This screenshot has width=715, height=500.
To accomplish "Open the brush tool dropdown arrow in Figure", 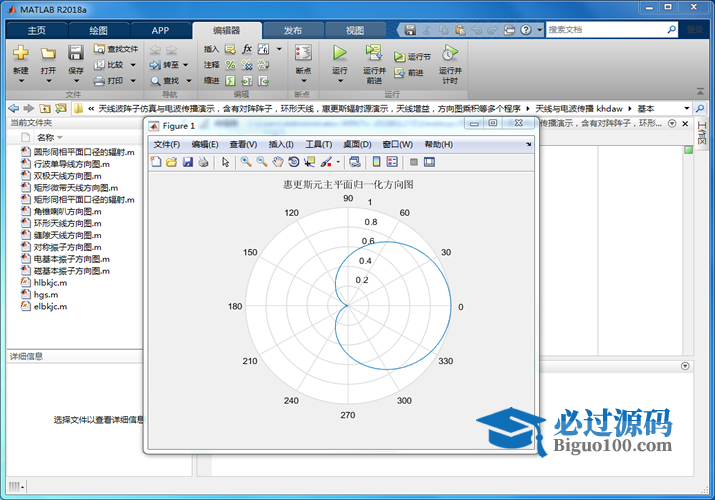I will coord(338,162).
